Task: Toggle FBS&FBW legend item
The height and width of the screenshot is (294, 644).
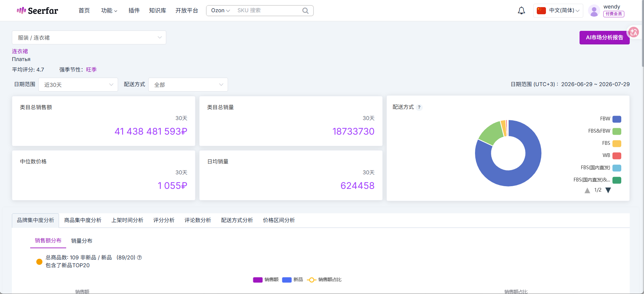Action: click(605, 131)
